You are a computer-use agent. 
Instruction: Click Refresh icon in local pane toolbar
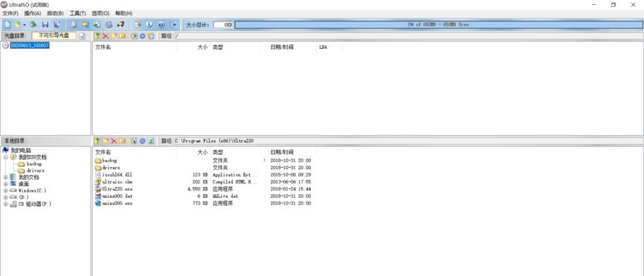tap(151, 141)
